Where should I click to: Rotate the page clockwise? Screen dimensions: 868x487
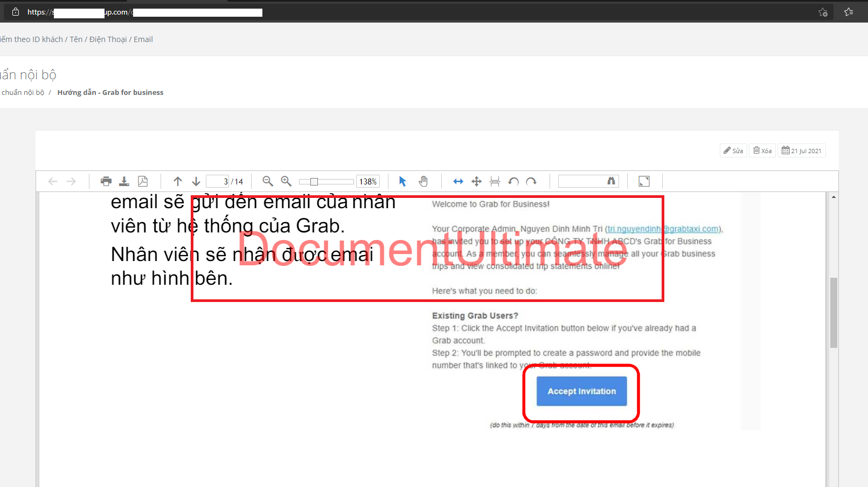pos(531,181)
